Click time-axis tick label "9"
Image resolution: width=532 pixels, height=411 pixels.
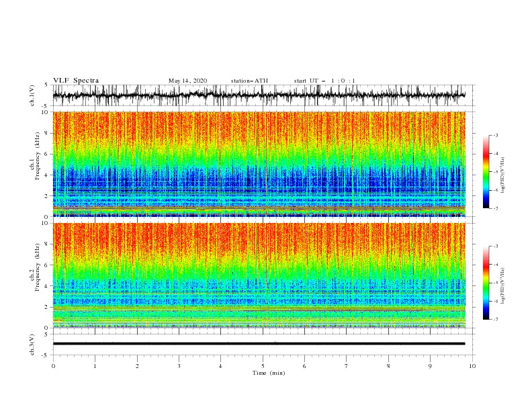click(430, 366)
